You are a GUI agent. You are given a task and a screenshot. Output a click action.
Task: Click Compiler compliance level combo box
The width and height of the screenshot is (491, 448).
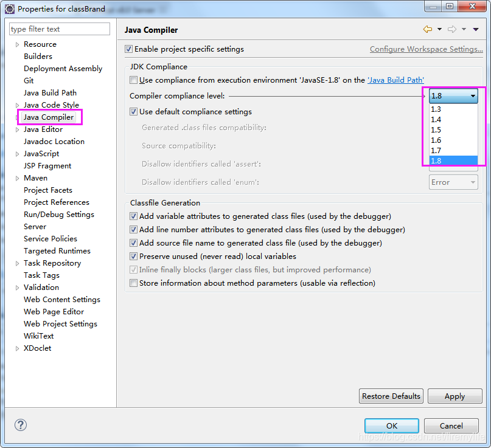[x=453, y=95]
